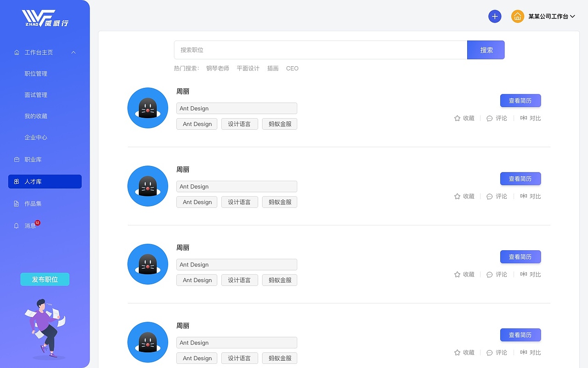Collapse the 工作台主页 menu chevron
The width and height of the screenshot is (588, 368).
73,52
